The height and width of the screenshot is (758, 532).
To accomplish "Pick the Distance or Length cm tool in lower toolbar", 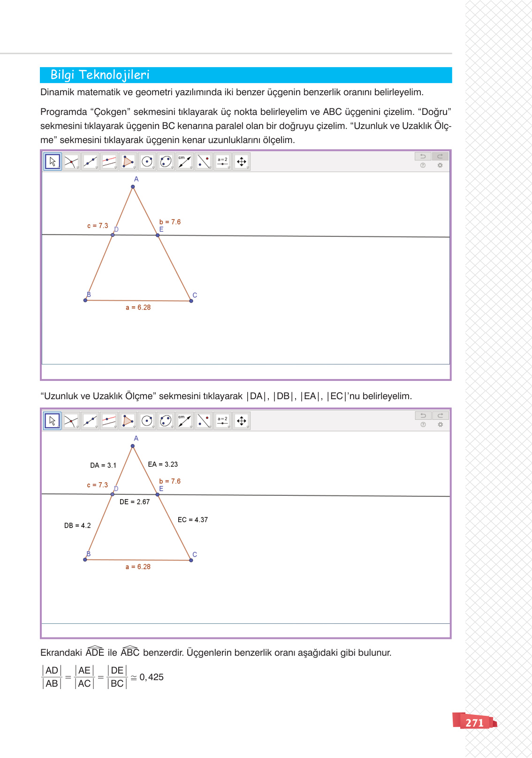I will coord(184,421).
